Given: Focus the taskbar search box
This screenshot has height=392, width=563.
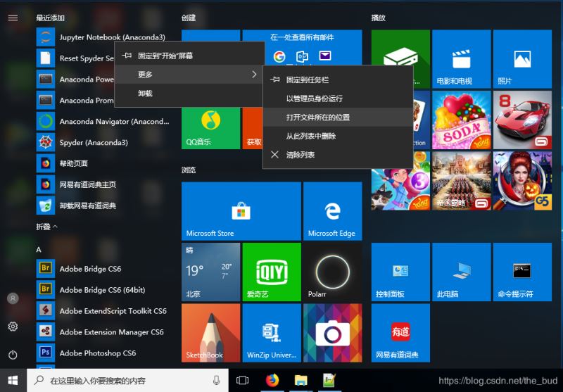Looking at the screenshot, I should (x=127, y=381).
